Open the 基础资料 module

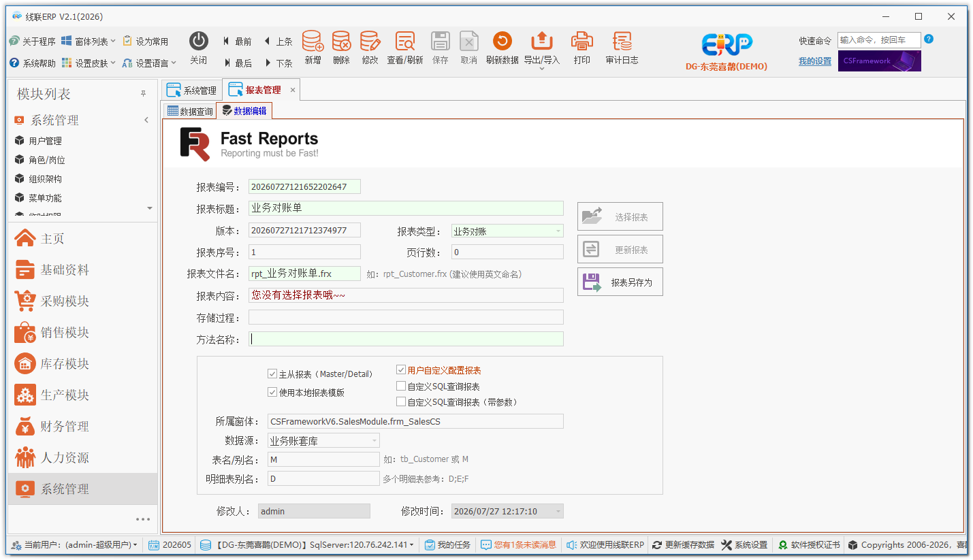coord(82,269)
